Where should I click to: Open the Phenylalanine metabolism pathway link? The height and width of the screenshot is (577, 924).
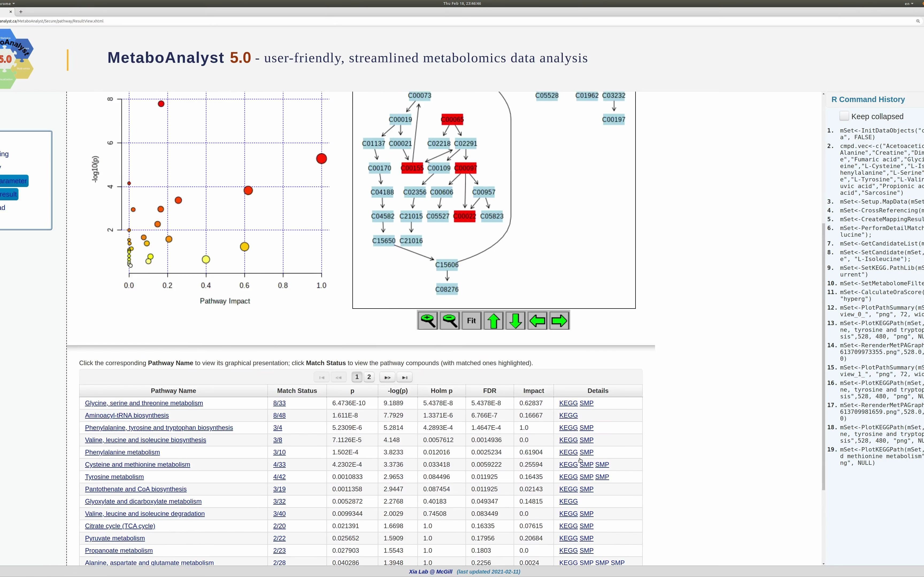pyautogui.click(x=122, y=452)
